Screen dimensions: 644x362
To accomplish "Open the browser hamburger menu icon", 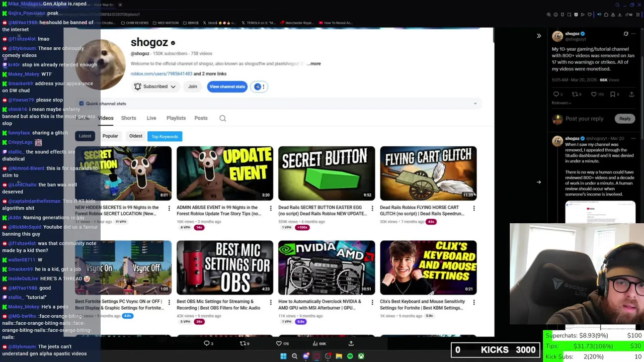I will pos(638,15).
